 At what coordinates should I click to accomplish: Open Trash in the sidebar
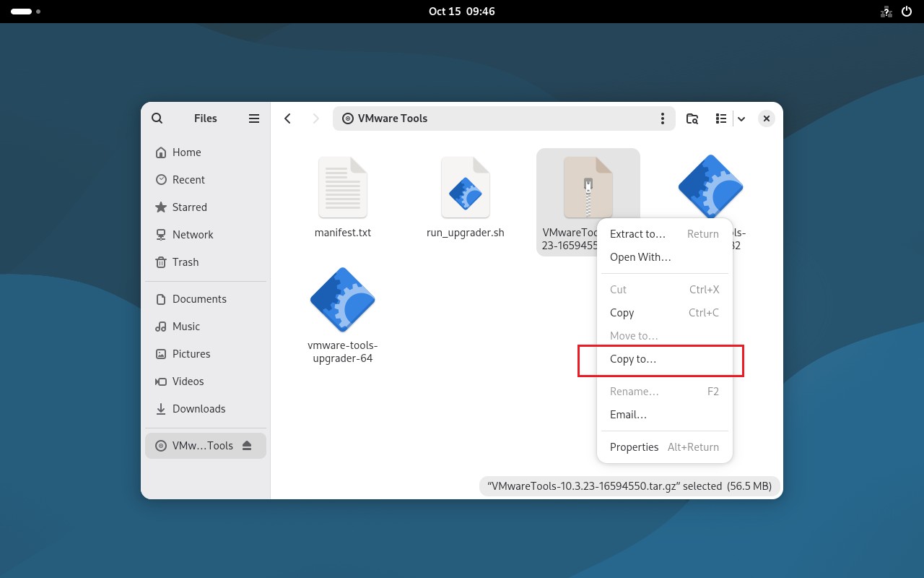(206, 262)
